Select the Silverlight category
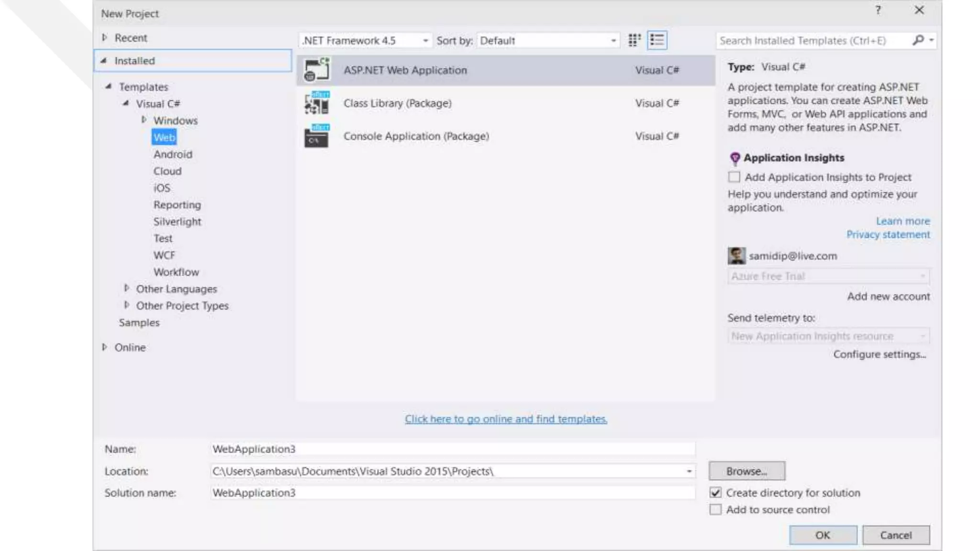 tap(177, 221)
